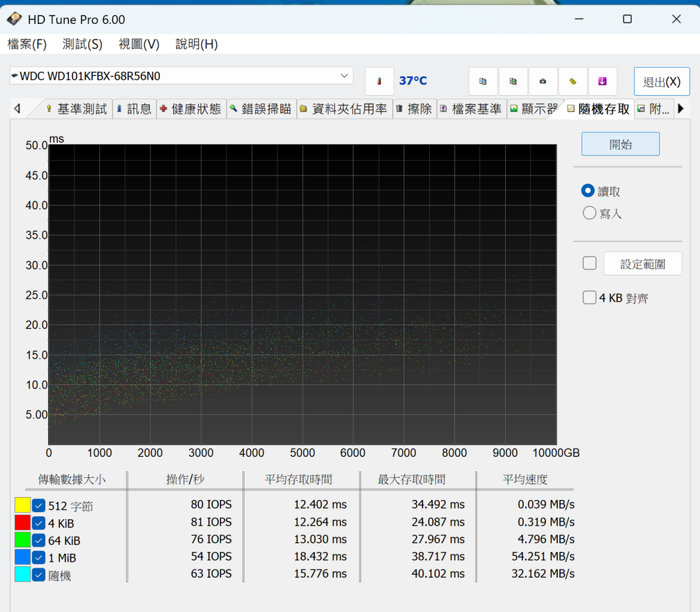Open the 說明(H) menu

[x=196, y=44]
